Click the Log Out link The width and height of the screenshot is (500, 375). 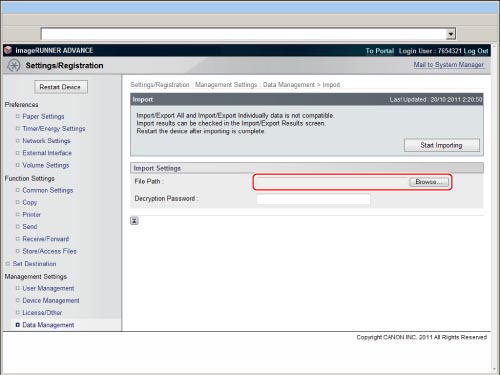(476, 51)
